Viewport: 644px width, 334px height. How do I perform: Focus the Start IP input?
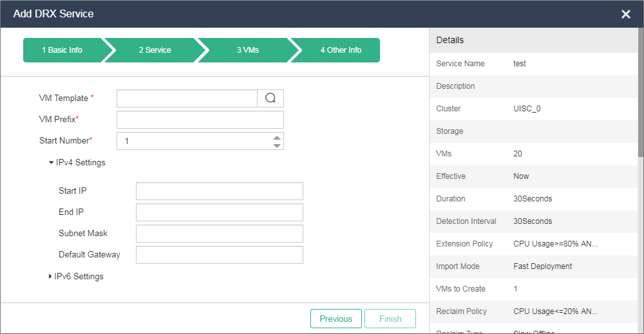point(219,191)
